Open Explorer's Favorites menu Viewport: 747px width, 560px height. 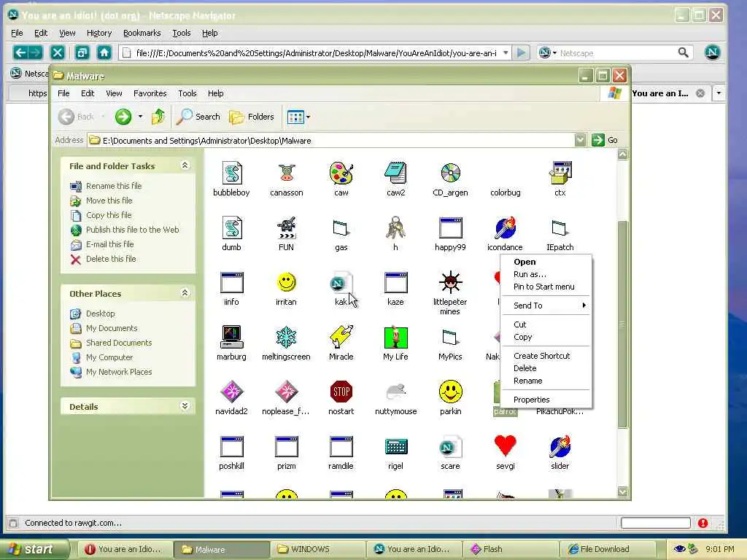coord(150,93)
